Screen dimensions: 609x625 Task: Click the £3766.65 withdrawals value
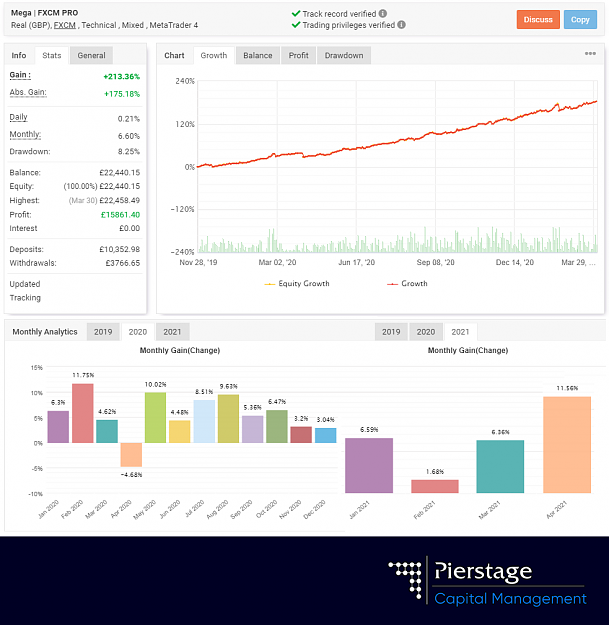(x=123, y=263)
